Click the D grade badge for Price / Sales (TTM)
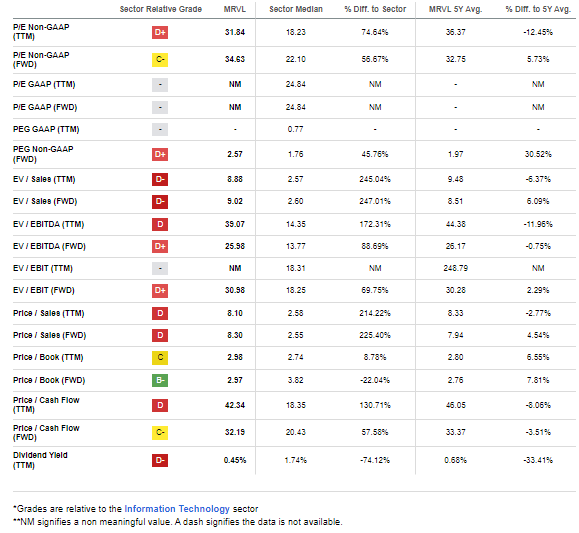Viewport: 579px width, 533px height. click(160, 314)
